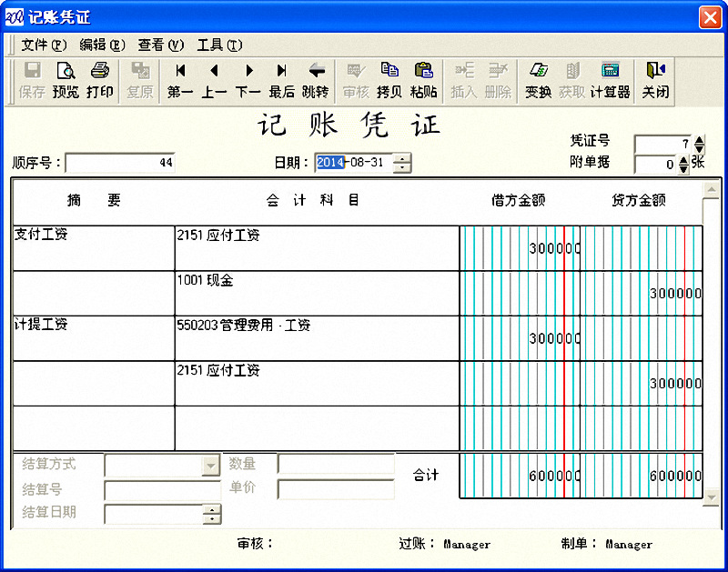
Task: Click the 日期 date spinner up arrow
Action: coord(402,158)
